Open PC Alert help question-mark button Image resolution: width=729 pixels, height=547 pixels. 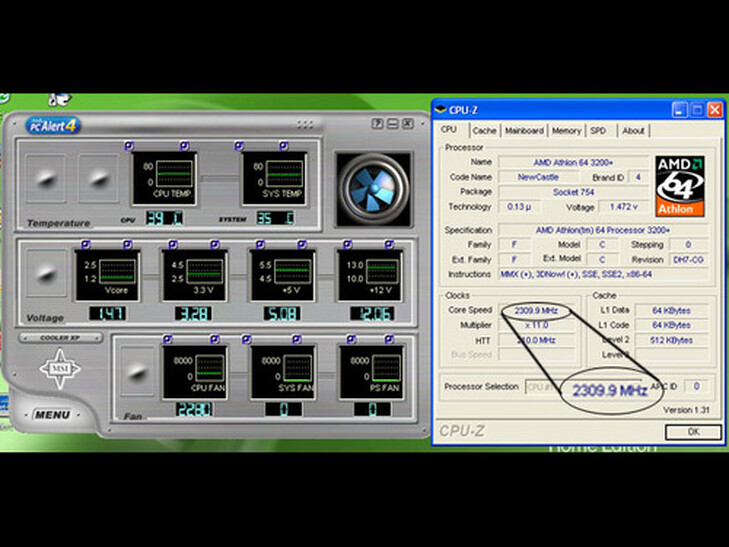[x=378, y=124]
